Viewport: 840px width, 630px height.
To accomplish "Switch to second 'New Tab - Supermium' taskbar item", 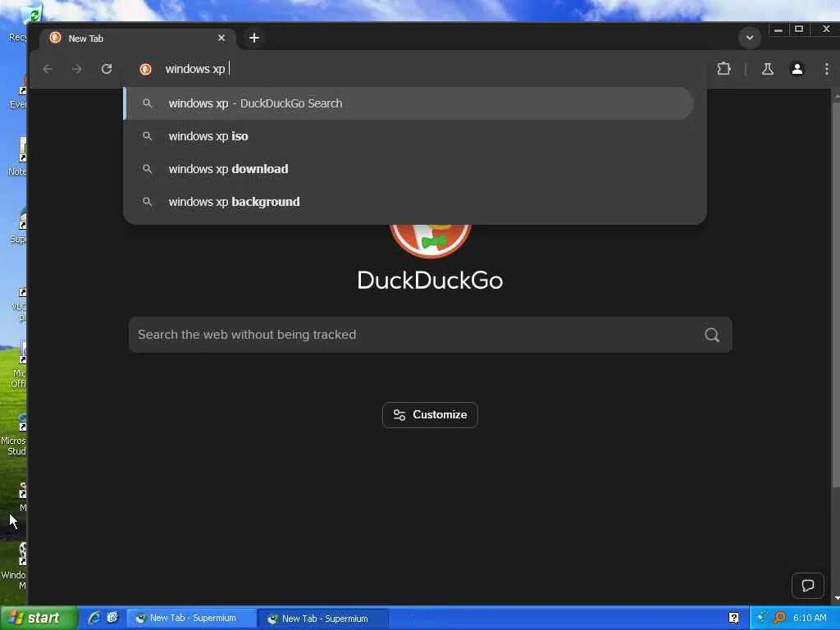I will click(x=323, y=619).
